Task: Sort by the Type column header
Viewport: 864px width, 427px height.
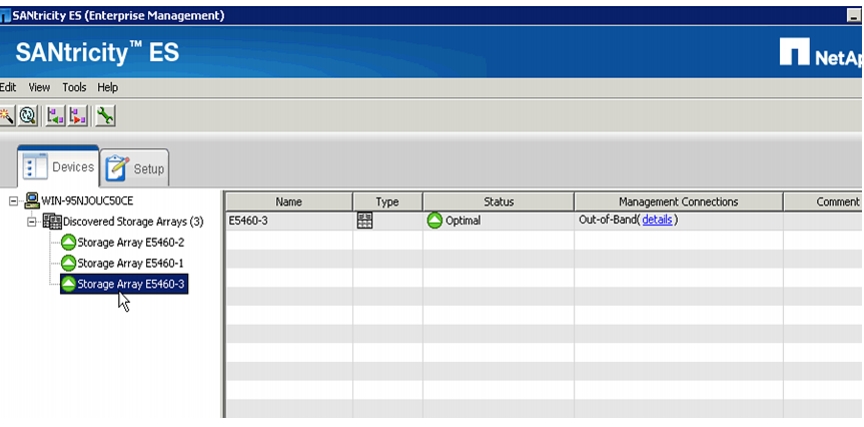Action: click(x=387, y=202)
